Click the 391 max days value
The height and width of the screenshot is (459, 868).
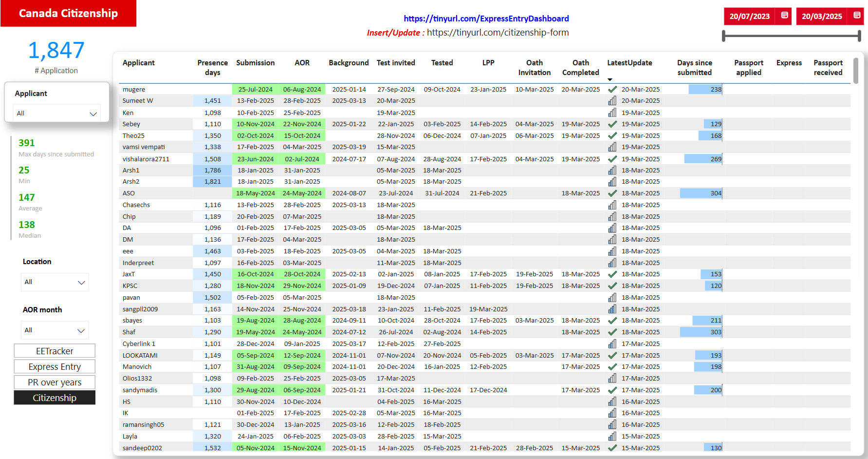27,143
